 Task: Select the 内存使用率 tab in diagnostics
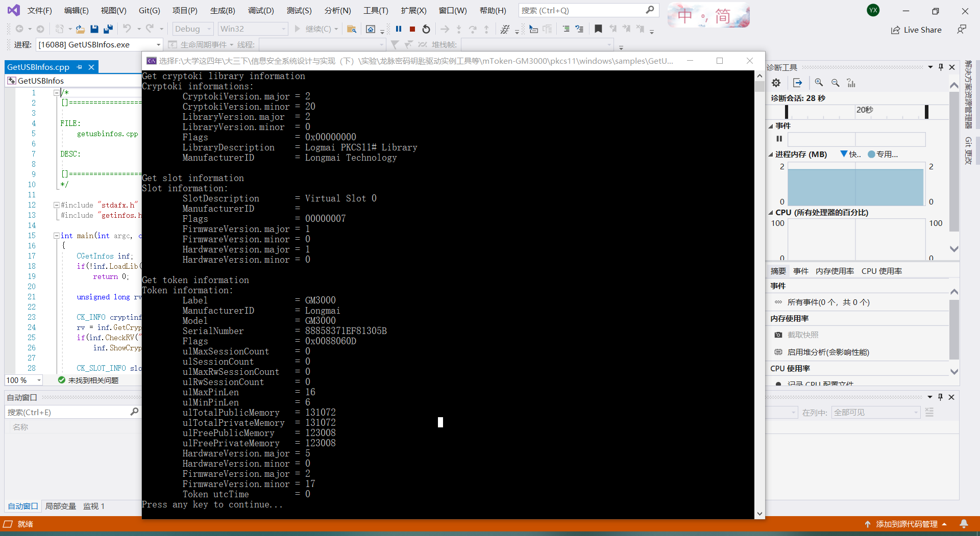[x=835, y=271]
